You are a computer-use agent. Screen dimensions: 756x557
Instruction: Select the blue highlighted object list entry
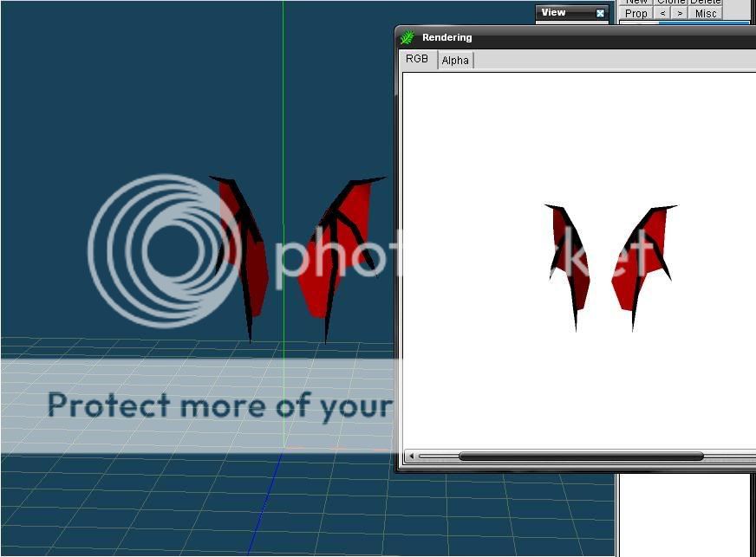click(x=702, y=23)
